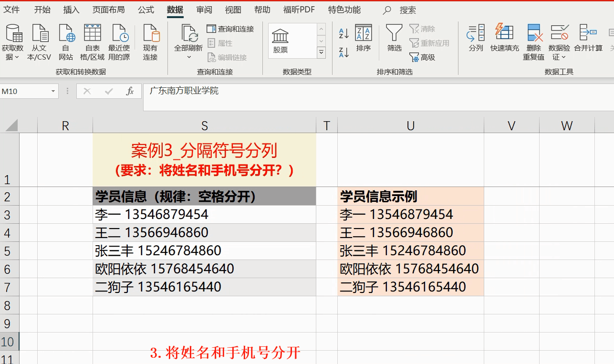Open 最近使用的源 (Recent Sources)
This screenshot has height=364, width=614.
pos(119,42)
